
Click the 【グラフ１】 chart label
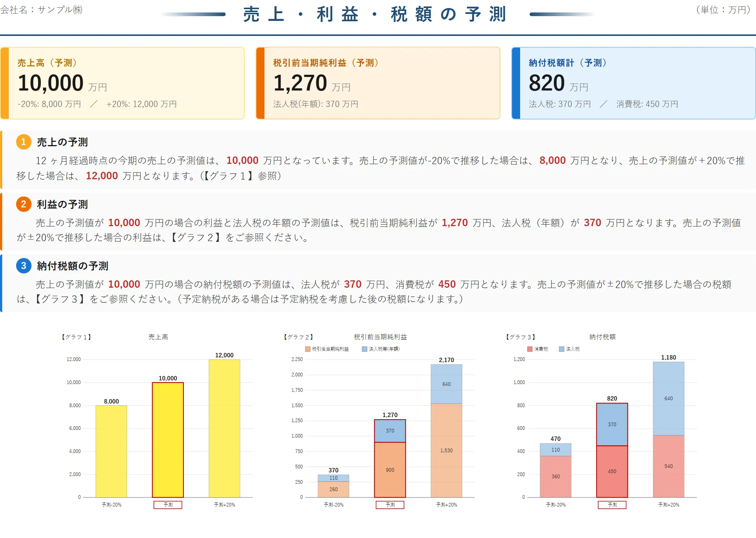[x=76, y=337]
